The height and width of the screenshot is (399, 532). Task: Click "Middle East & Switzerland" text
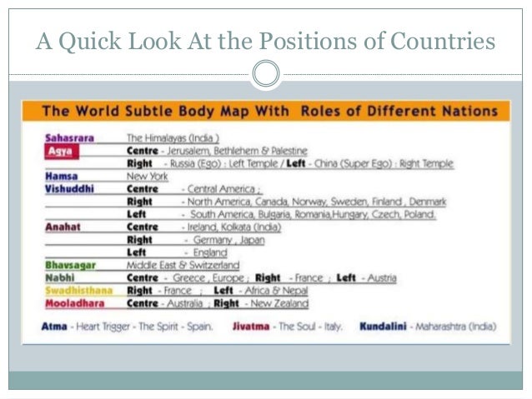tap(183, 265)
